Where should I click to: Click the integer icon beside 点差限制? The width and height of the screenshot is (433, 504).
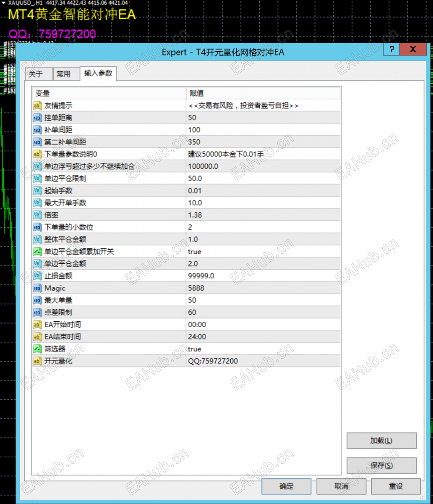click(37, 312)
